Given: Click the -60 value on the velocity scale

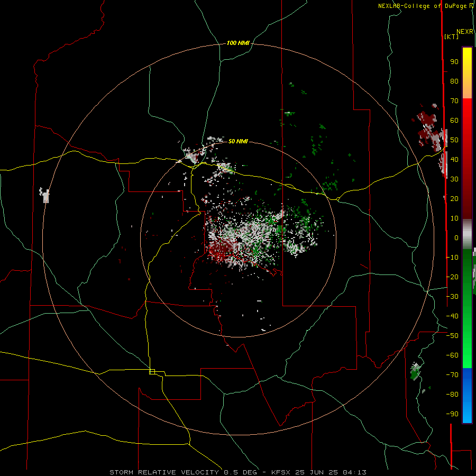Looking at the screenshot, I should tap(452, 355).
